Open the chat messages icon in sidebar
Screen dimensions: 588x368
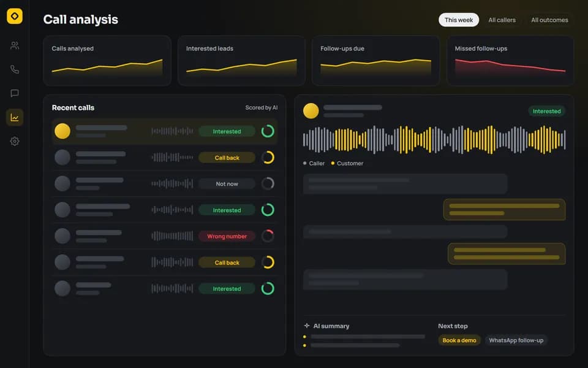[x=15, y=93]
